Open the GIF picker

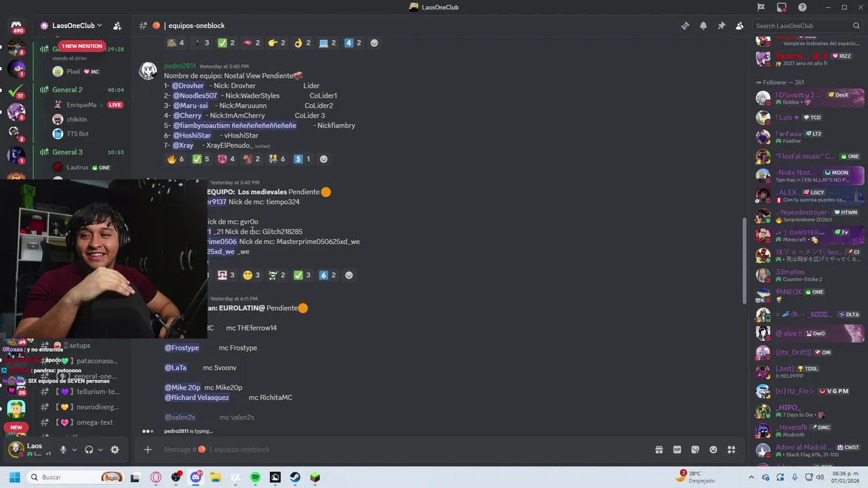click(x=677, y=449)
